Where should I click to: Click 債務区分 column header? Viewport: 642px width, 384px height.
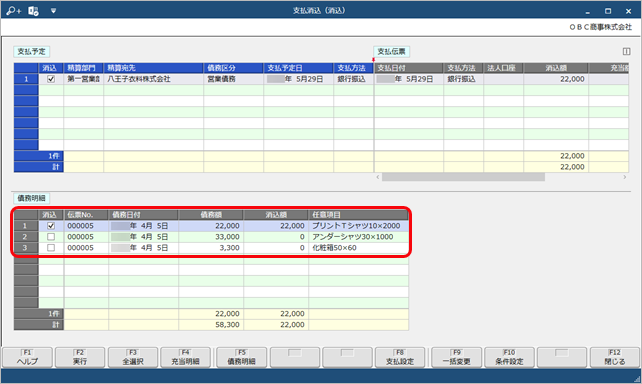(233, 68)
